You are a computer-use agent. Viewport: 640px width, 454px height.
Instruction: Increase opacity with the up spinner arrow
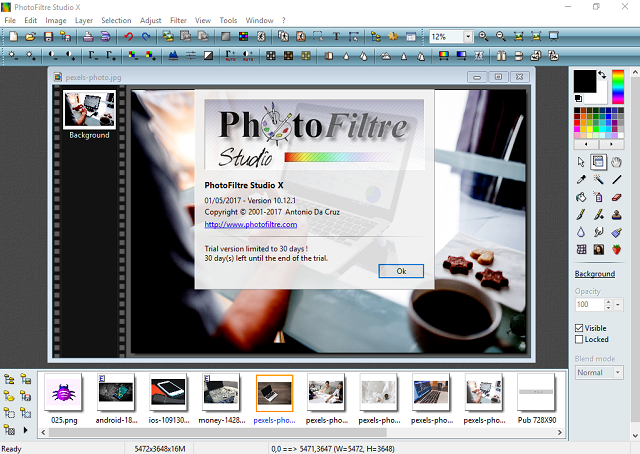click(x=608, y=302)
